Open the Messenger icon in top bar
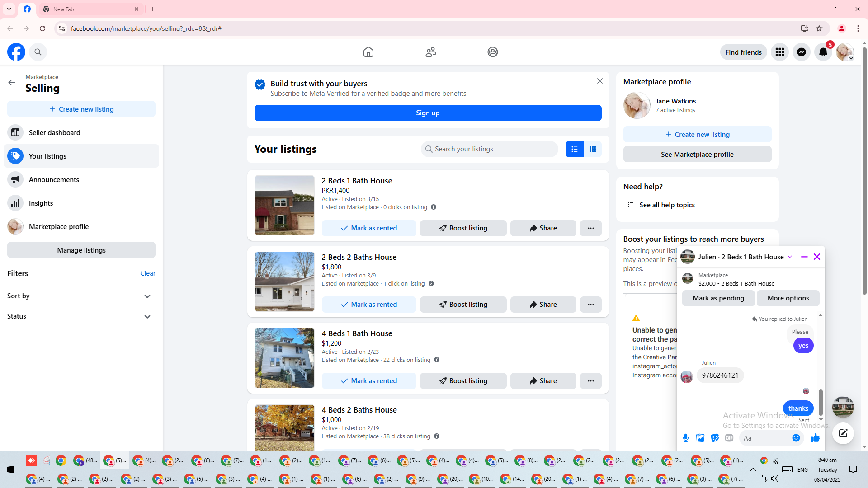868x488 pixels. pos(801,52)
